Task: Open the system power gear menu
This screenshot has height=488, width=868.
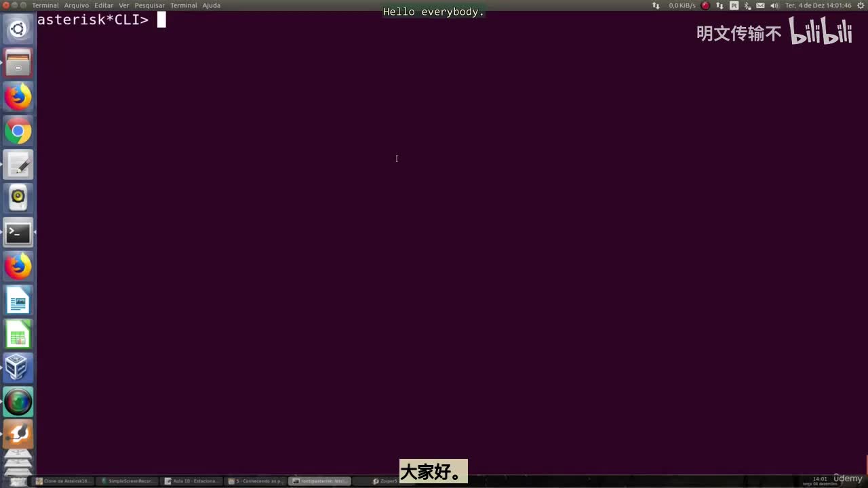Action: click(860, 5)
